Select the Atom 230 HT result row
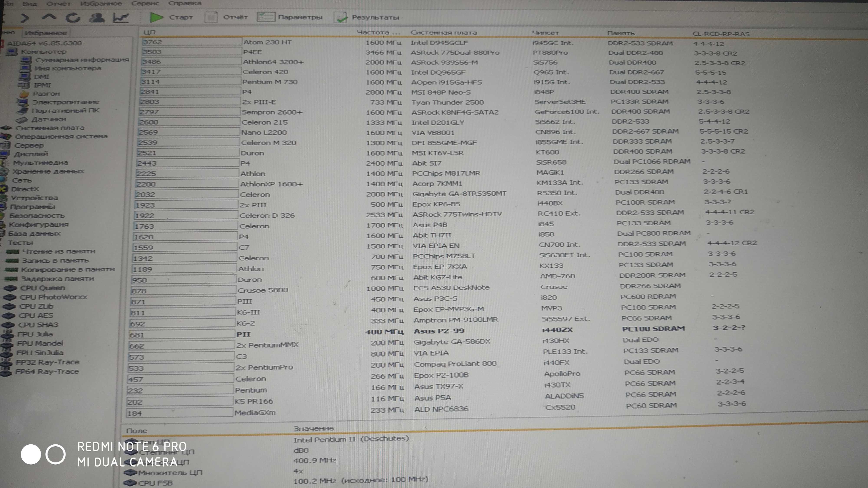The width and height of the screenshot is (868, 488). tap(433, 43)
